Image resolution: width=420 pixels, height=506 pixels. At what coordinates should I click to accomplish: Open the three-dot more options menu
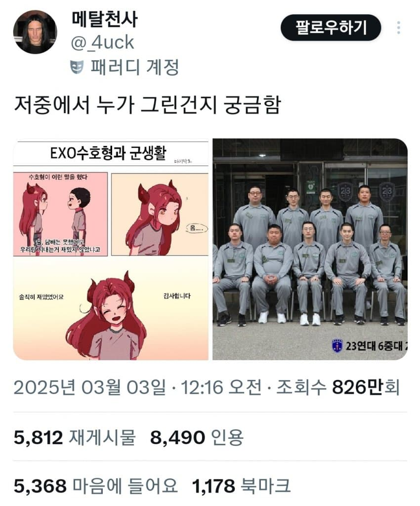pos(399,28)
